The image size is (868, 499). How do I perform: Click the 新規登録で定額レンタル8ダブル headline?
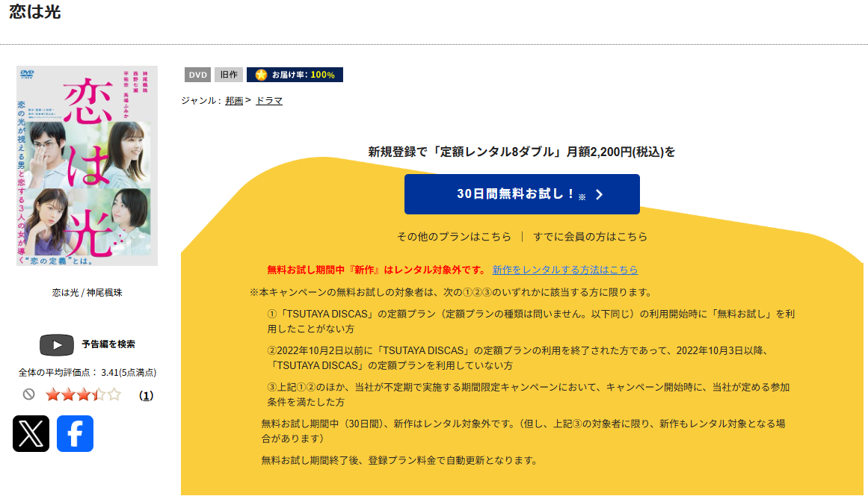tap(522, 152)
